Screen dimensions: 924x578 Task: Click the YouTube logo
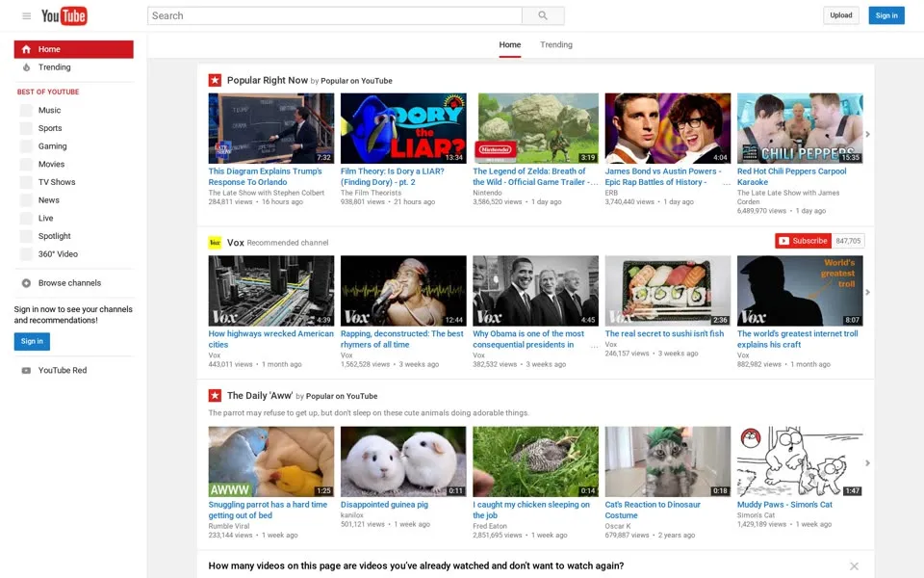(64, 16)
